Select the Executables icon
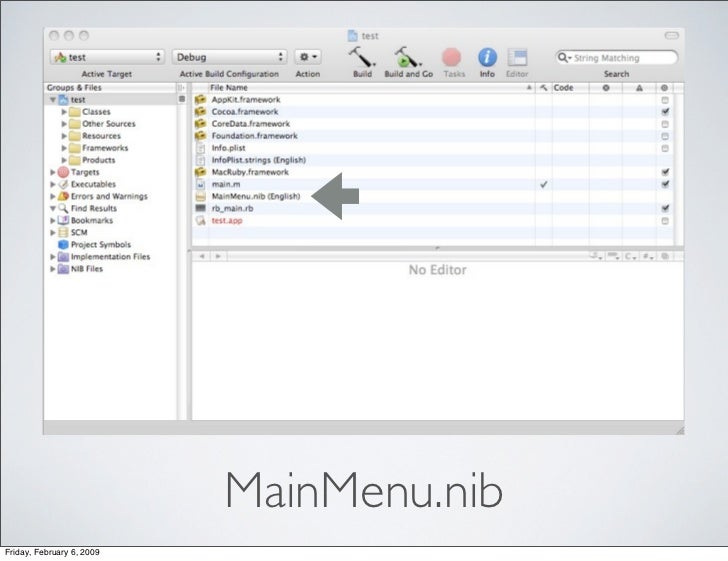This screenshot has height=561, width=728. [x=64, y=184]
